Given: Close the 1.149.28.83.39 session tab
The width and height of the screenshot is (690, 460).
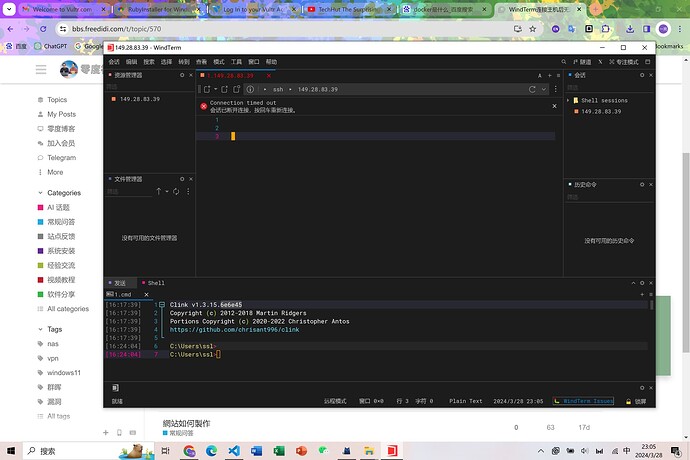Looking at the screenshot, I should (268, 76).
